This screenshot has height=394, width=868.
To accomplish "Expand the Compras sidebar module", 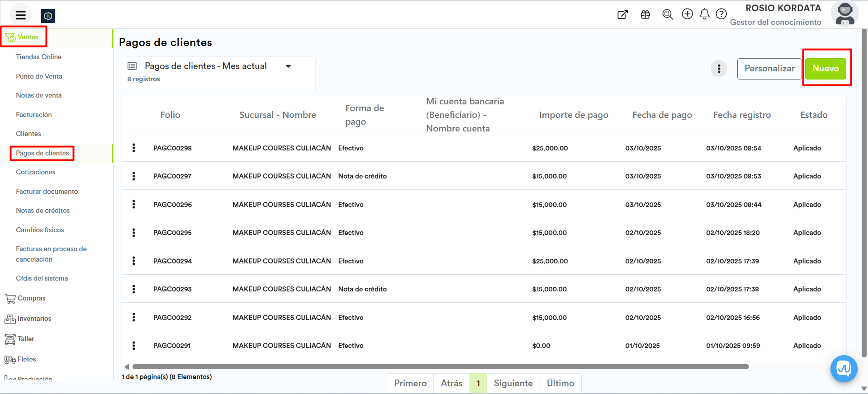I will [31, 298].
